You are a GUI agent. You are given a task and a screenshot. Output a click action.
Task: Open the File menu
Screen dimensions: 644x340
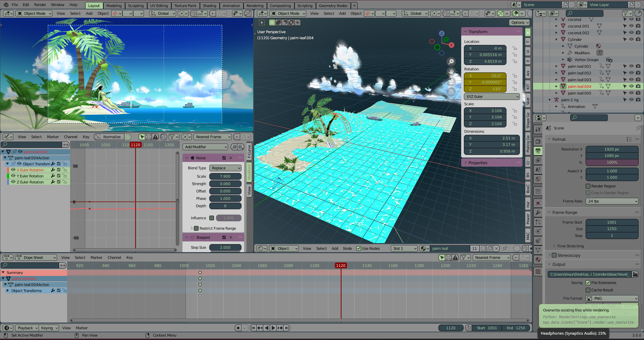[15, 5]
